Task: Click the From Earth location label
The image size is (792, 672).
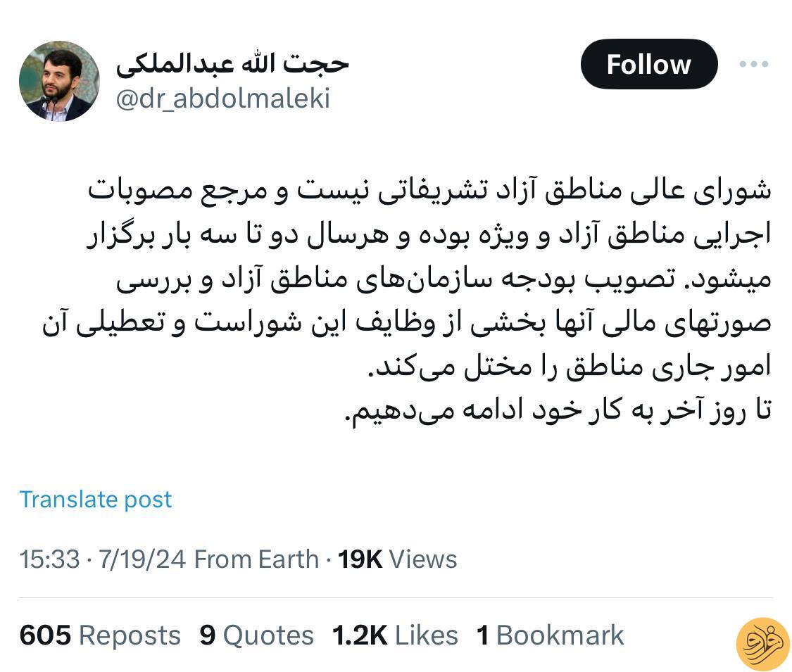Action: (x=256, y=559)
